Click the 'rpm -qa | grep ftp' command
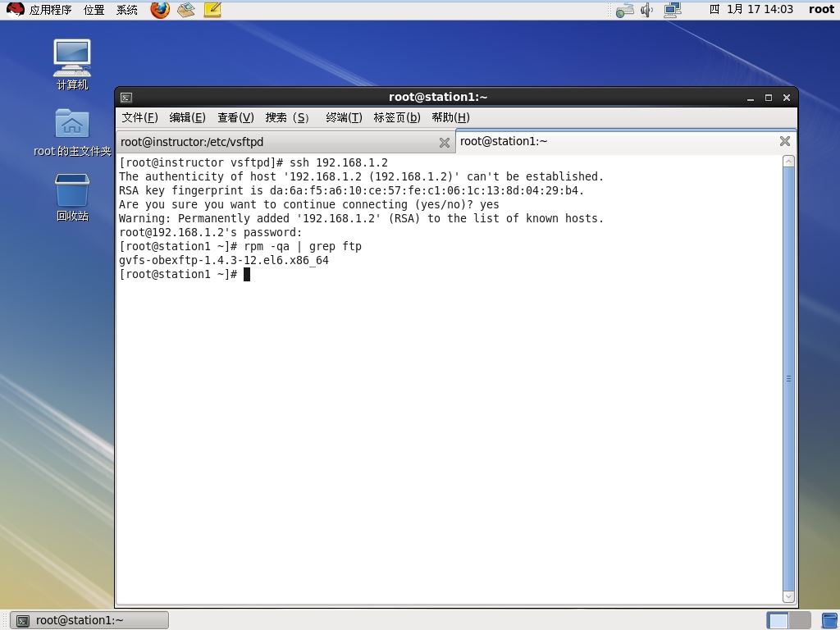Viewport: 840px width, 630px height. [x=303, y=246]
